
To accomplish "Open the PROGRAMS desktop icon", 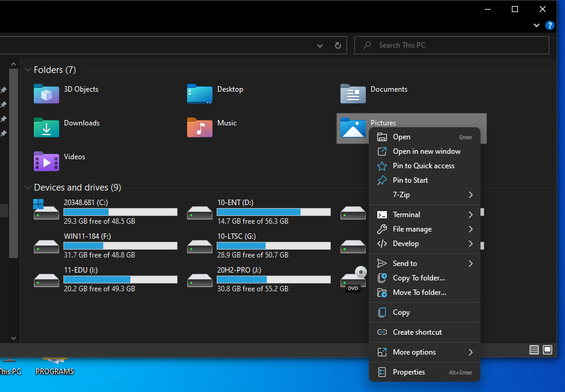I will [55, 367].
